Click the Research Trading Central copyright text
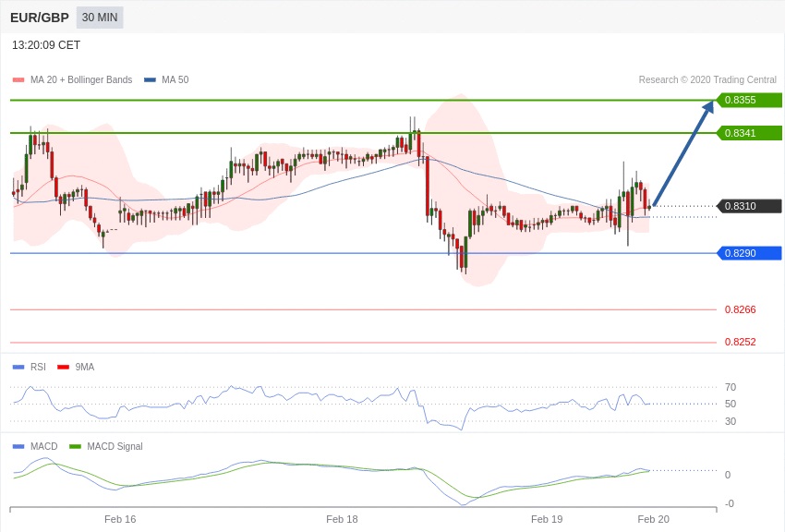This screenshot has height=532, width=785. coord(707,80)
